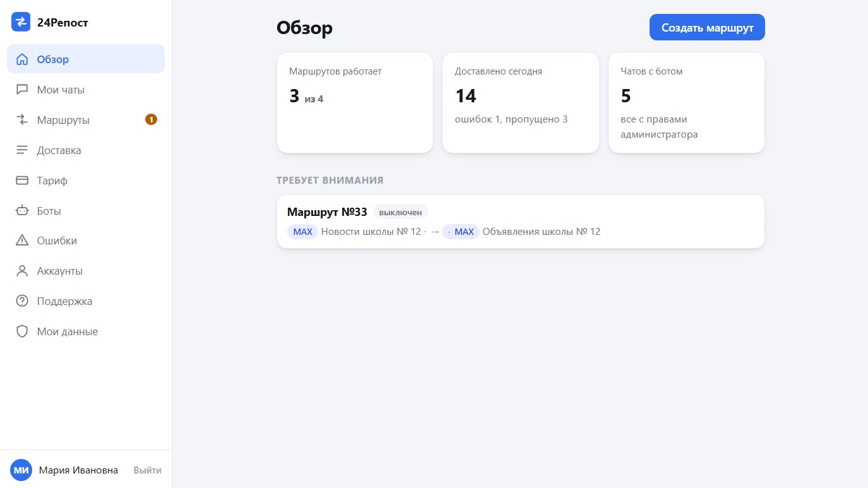Click the text все с правами администратора
Viewport: 868px width, 488px height.
pyautogui.click(x=660, y=126)
